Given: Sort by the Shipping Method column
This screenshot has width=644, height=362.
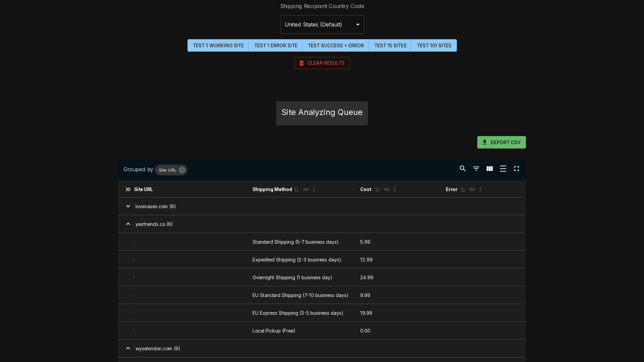Looking at the screenshot, I should pyautogui.click(x=297, y=190).
